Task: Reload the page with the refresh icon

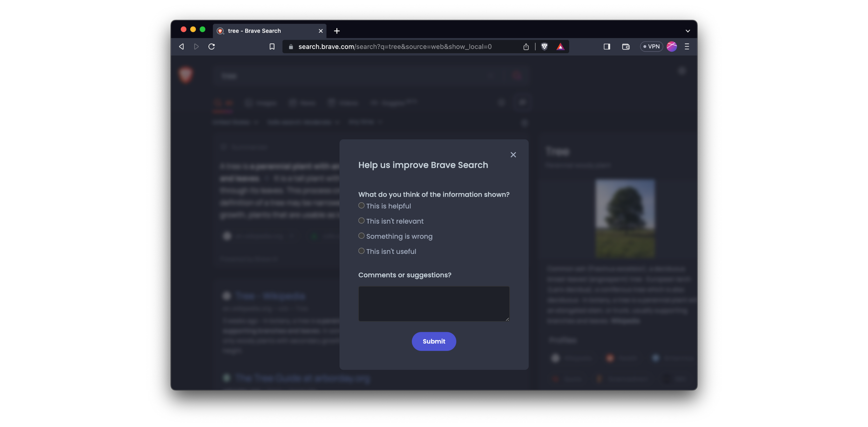Action: 212,46
